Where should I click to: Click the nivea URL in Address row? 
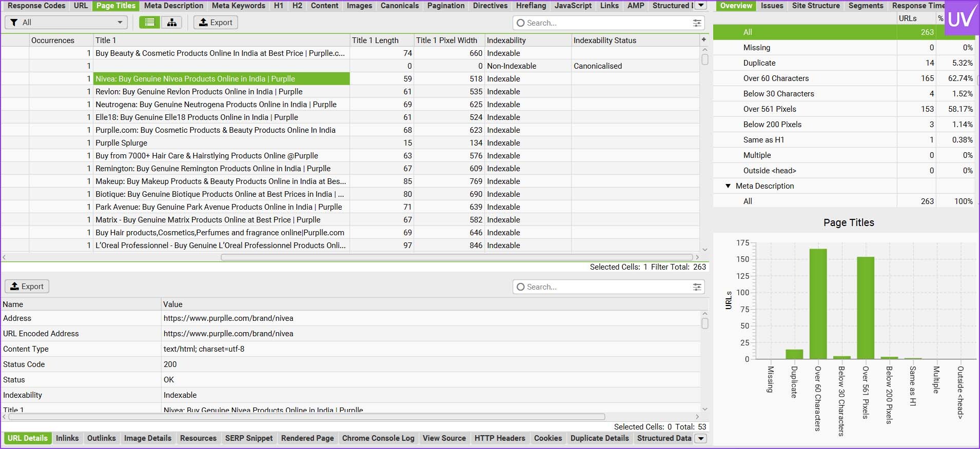[x=228, y=318]
